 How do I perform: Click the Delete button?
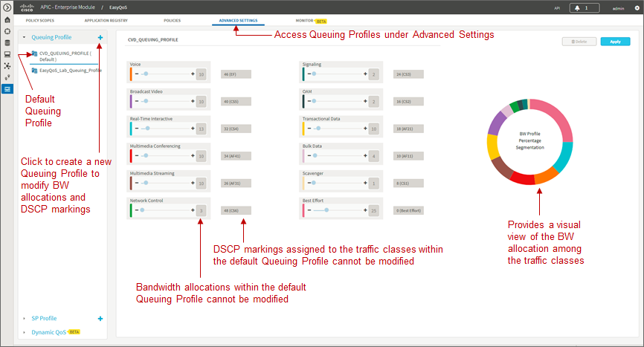(579, 42)
